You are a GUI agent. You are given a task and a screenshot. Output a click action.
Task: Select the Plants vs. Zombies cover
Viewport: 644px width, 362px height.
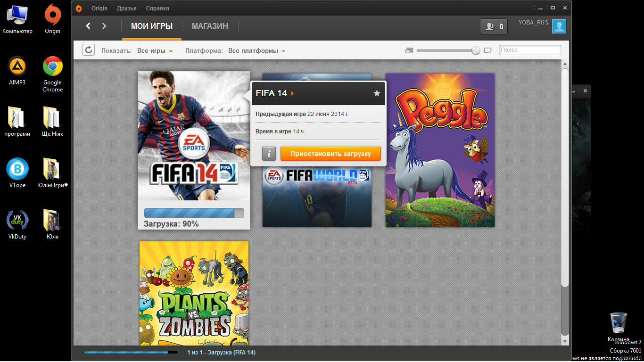(x=194, y=293)
